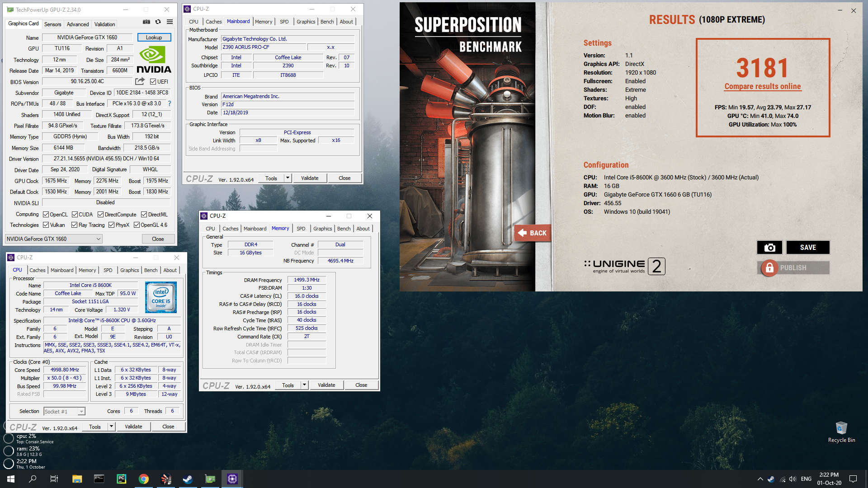This screenshot has height=488, width=868.
Task: Open PyCharm from the taskbar
Action: 121,479
